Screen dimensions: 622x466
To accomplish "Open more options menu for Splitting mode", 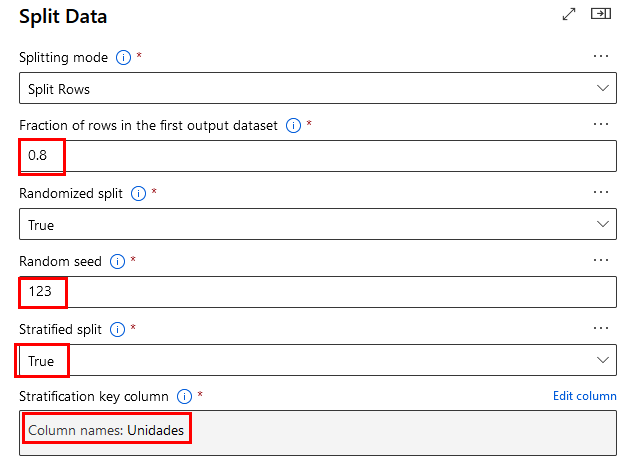I will point(601,56).
